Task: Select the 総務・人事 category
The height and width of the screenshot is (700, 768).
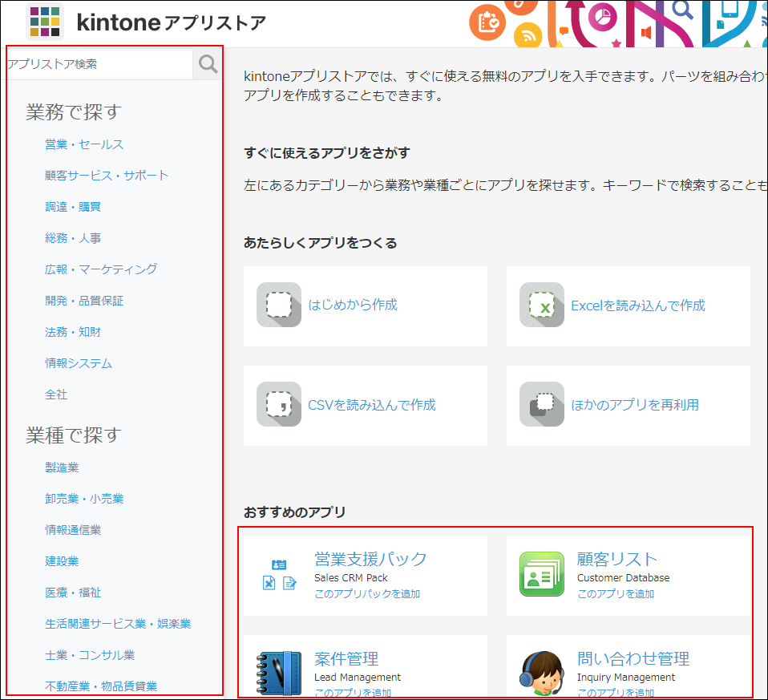Action: coord(73,238)
